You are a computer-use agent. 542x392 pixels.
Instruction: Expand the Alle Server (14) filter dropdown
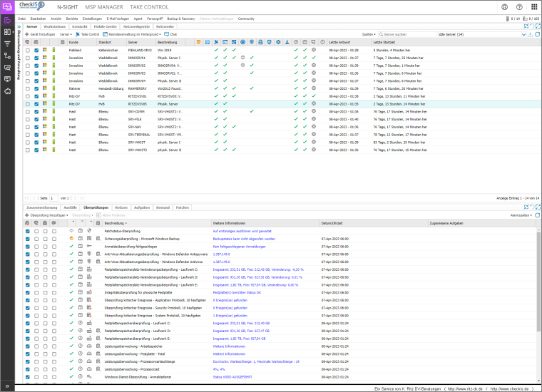coord(523,34)
